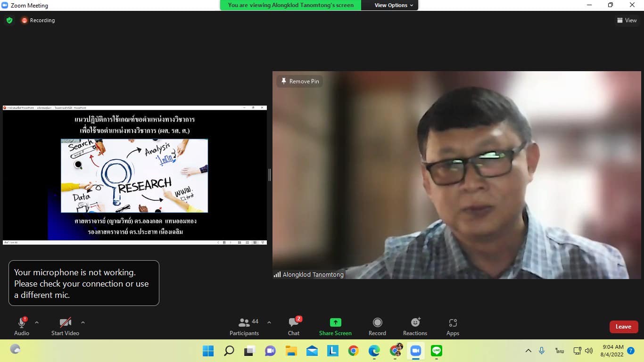
Task: Click the divider handle between shared screen and video
Action: (x=270, y=175)
